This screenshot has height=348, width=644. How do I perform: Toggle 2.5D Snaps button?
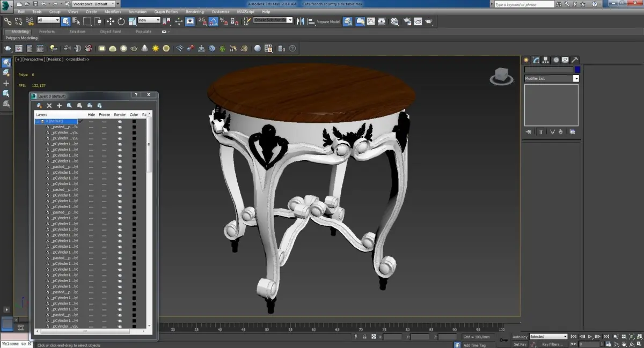tap(202, 21)
